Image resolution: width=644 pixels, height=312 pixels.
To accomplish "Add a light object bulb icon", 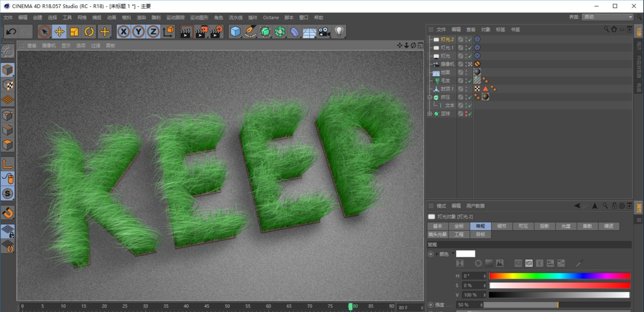I will (339, 32).
